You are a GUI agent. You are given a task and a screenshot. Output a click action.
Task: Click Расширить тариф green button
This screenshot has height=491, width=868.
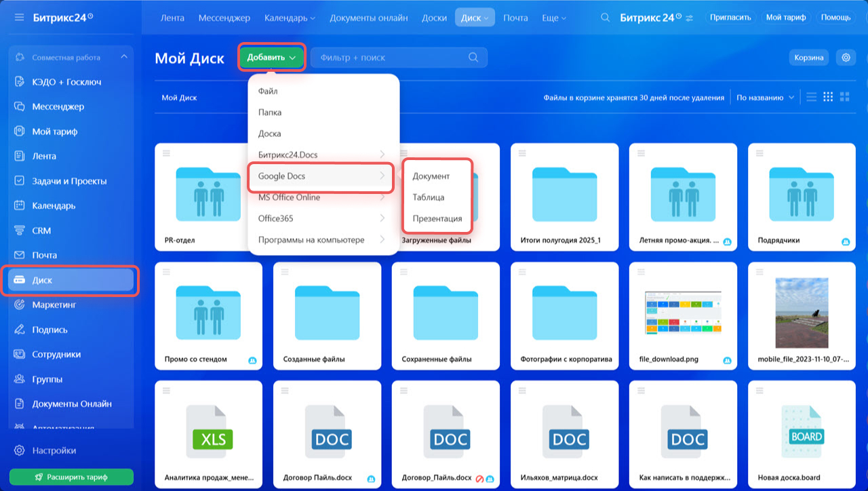pos(71,476)
